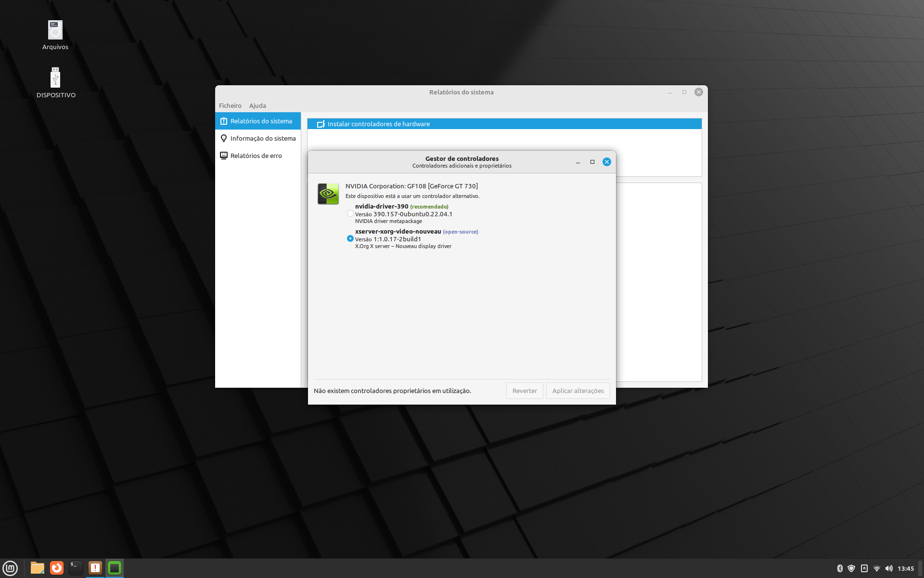The height and width of the screenshot is (578, 924).
Task: Open the Bluetooth tray icon
Action: click(840, 568)
